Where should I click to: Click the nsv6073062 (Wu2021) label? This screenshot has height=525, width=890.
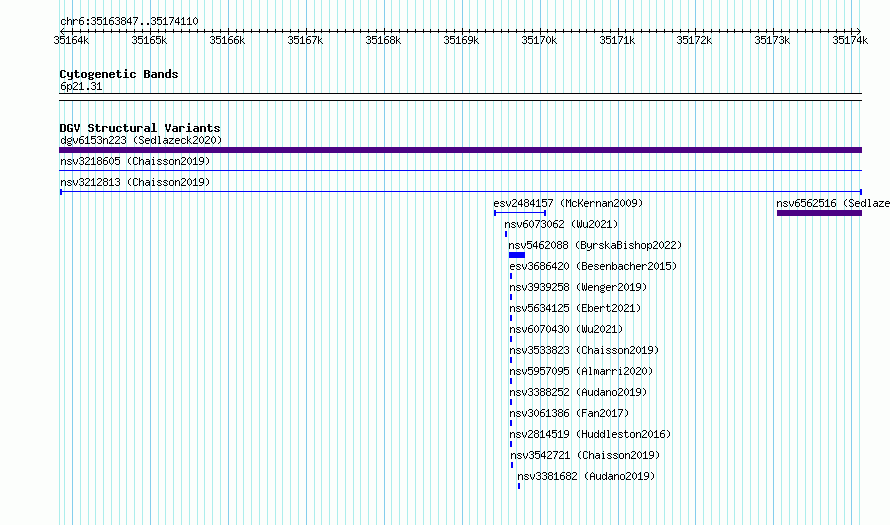tap(561, 224)
